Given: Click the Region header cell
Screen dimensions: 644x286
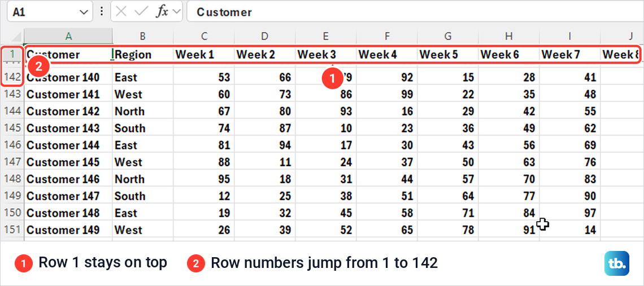Looking at the screenshot, I should (142, 54).
